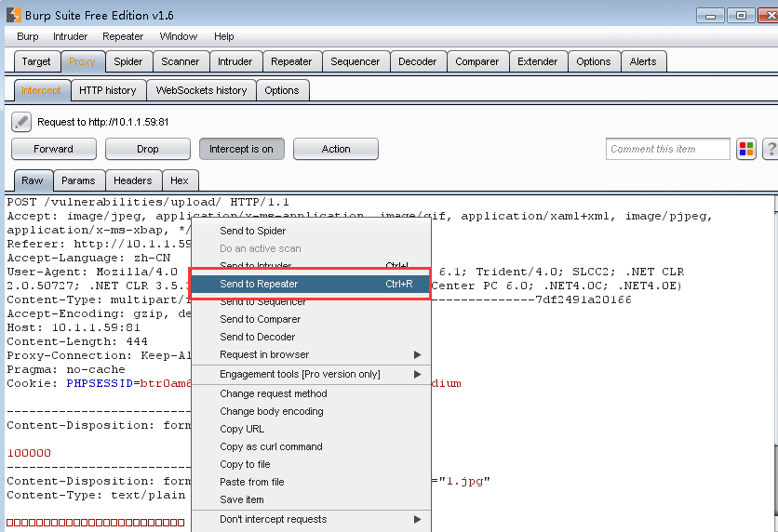Click the Burp Suite logo in title bar
The image size is (778, 532).
click(x=13, y=15)
